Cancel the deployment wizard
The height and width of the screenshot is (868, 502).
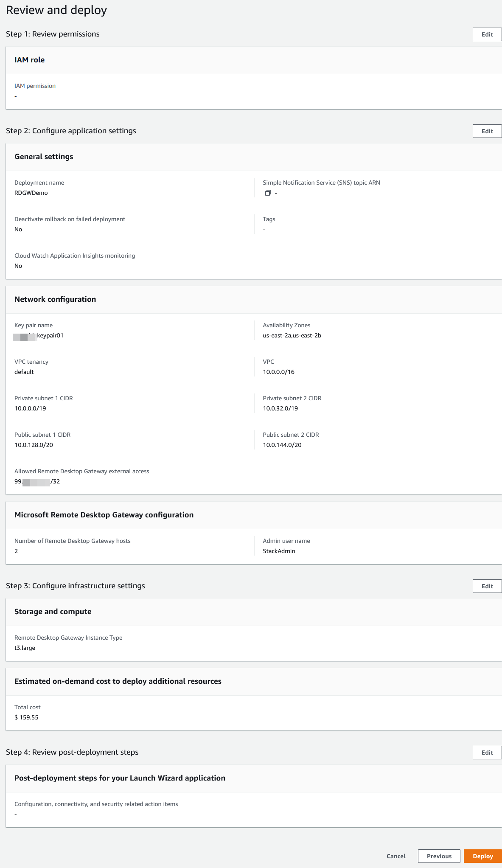point(396,856)
